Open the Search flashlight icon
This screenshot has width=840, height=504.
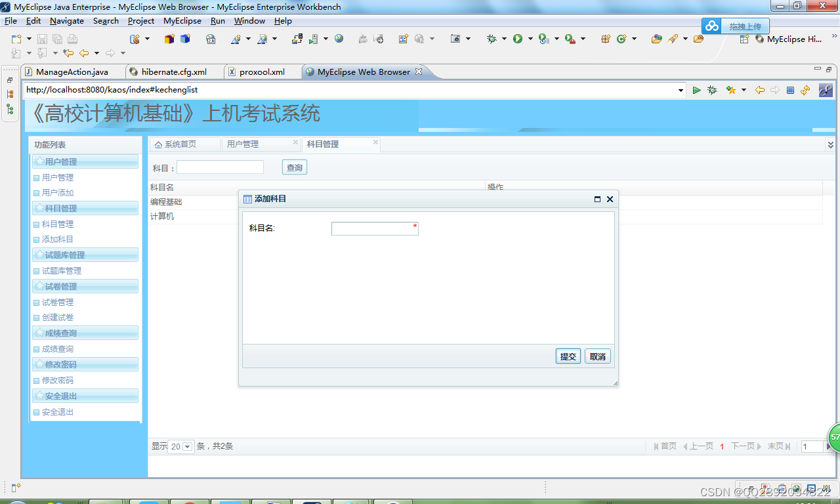click(x=673, y=39)
